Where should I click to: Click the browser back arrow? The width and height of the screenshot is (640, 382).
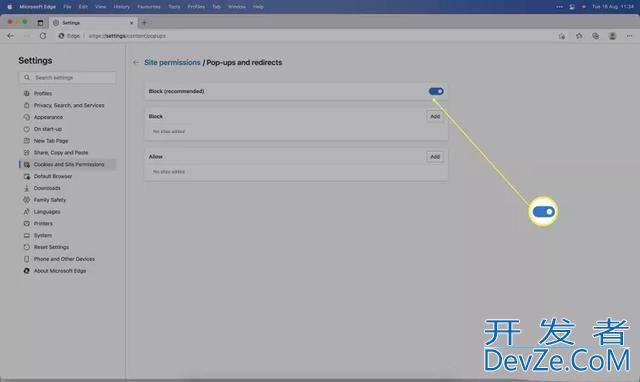pyautogui.click(x=11, y=36)
